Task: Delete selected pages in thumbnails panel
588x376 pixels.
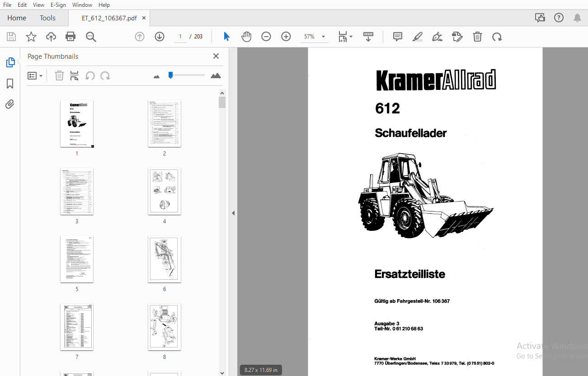Action: (x=59, y=75)
